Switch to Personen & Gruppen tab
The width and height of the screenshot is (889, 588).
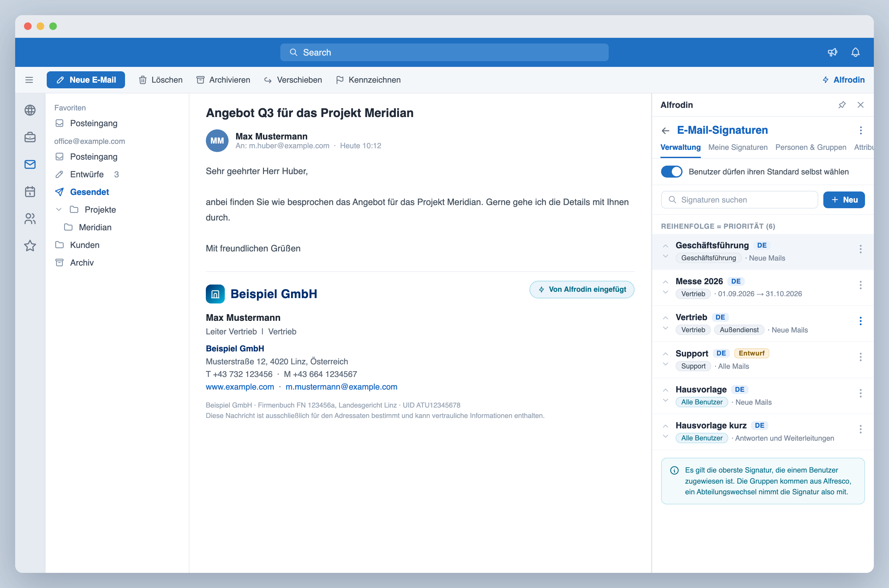click(811, 147)
